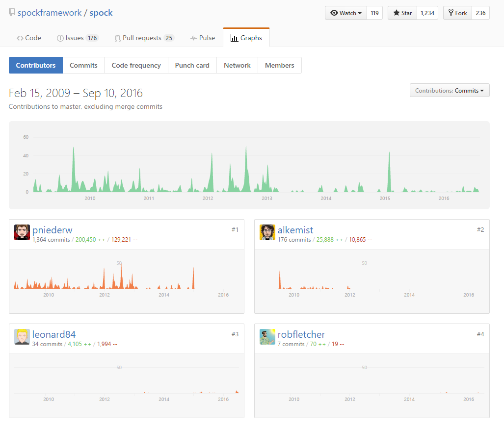
Task: Open the spock repository link
Action: [101, 13]
